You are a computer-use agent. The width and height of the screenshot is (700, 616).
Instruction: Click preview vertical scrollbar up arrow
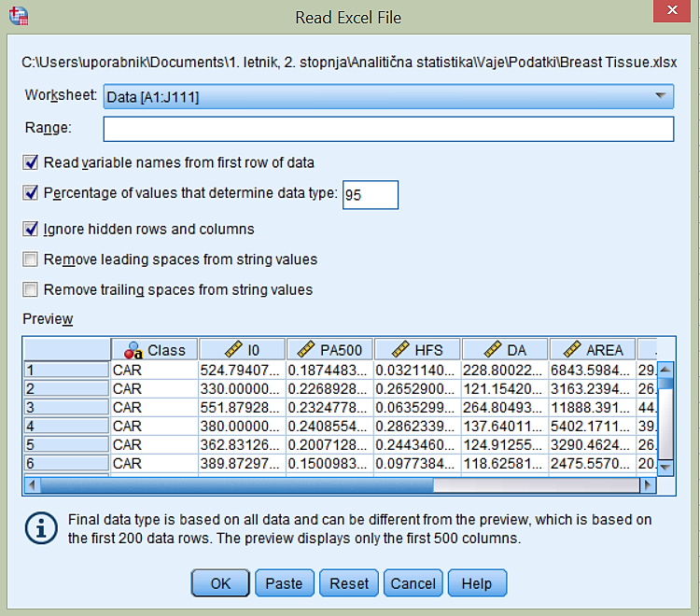pyautogui.click(x=665, y=370)
